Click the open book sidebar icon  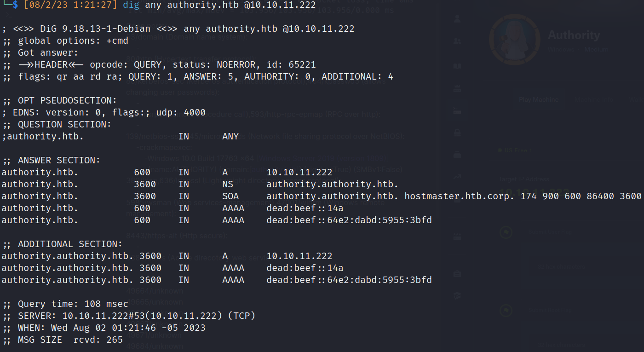pos(457,66)
